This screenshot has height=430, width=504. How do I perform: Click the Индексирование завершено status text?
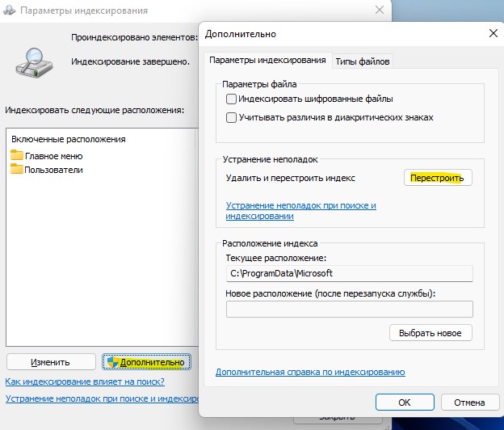point(131,61)
